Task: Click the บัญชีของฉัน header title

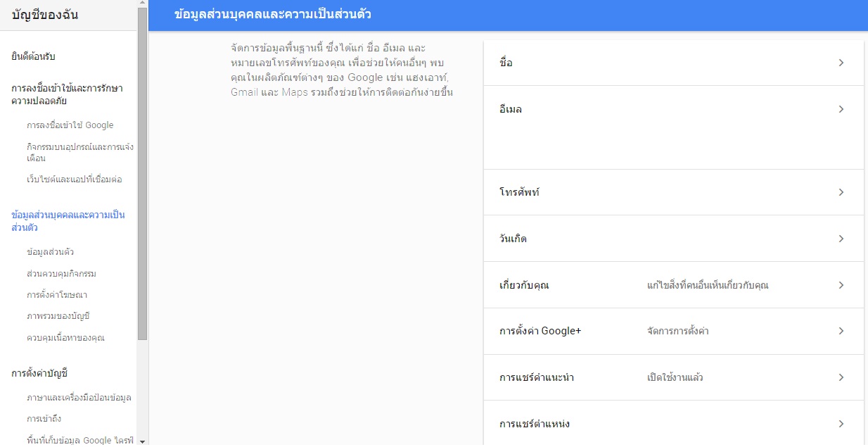Action: [45, 15]
